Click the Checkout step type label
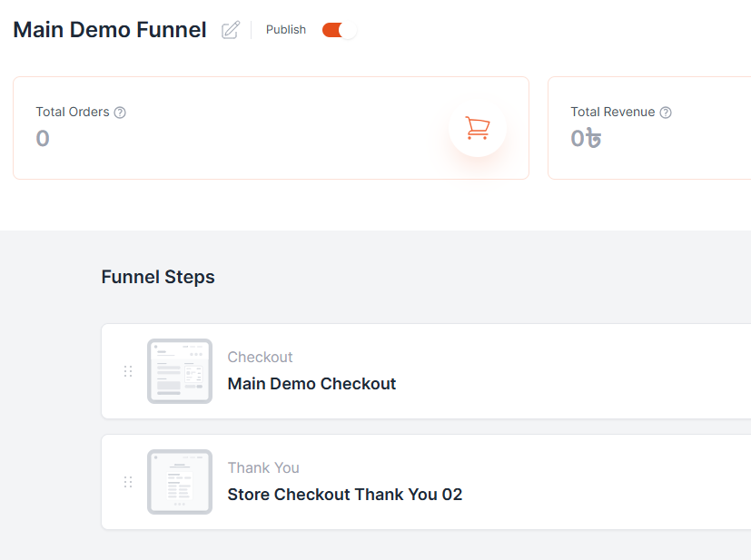This screenshot has height=560, width=751. coord(260,357)
